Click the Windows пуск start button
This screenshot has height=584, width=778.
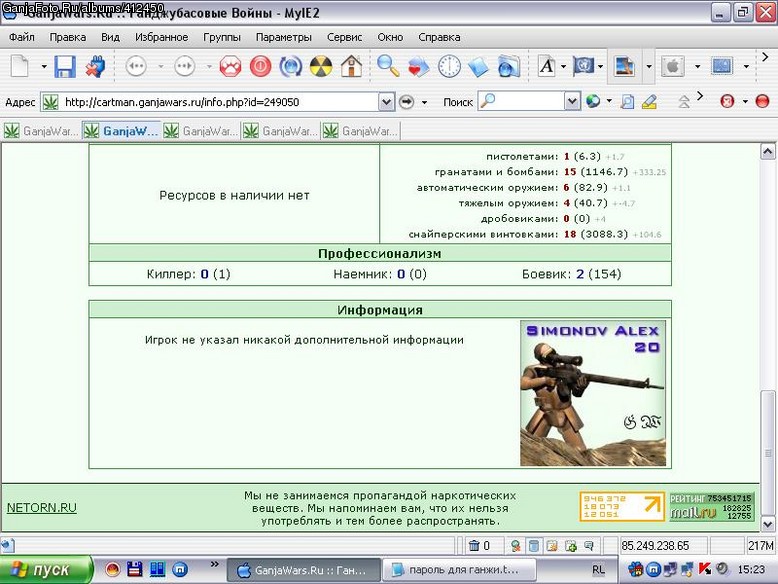coord(46,570)
